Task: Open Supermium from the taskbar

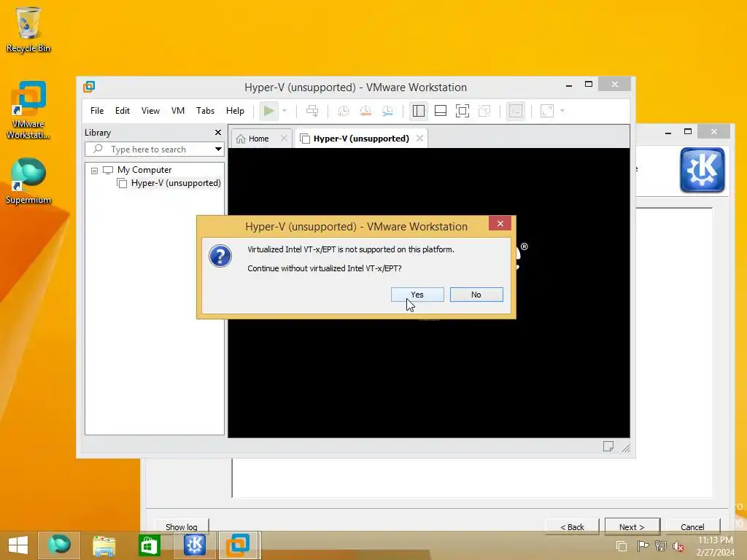Action: [59, 545]
